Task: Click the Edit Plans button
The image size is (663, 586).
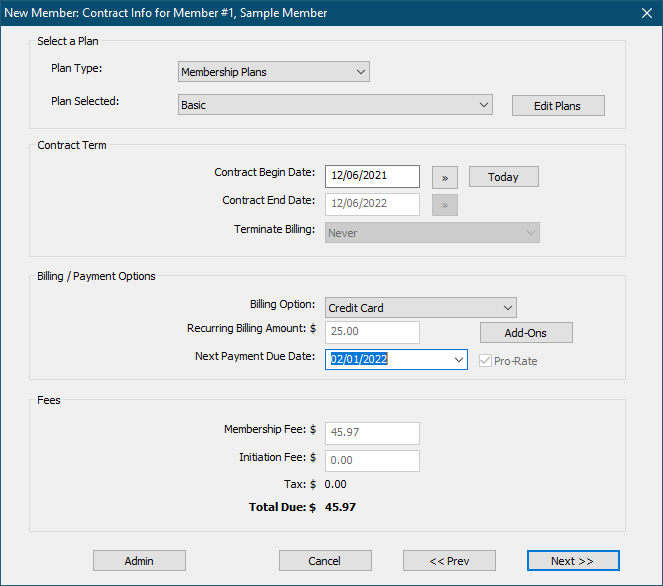Action: (558, 106)
